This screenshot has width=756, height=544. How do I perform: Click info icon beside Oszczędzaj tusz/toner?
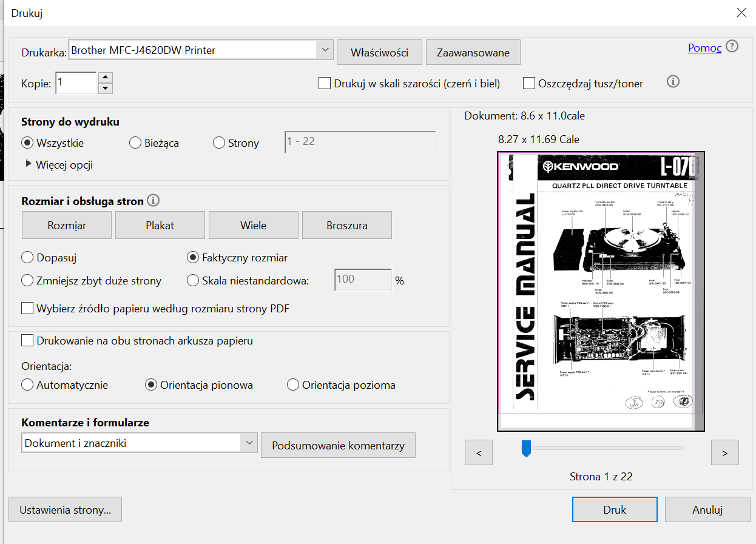click(673, 82)
